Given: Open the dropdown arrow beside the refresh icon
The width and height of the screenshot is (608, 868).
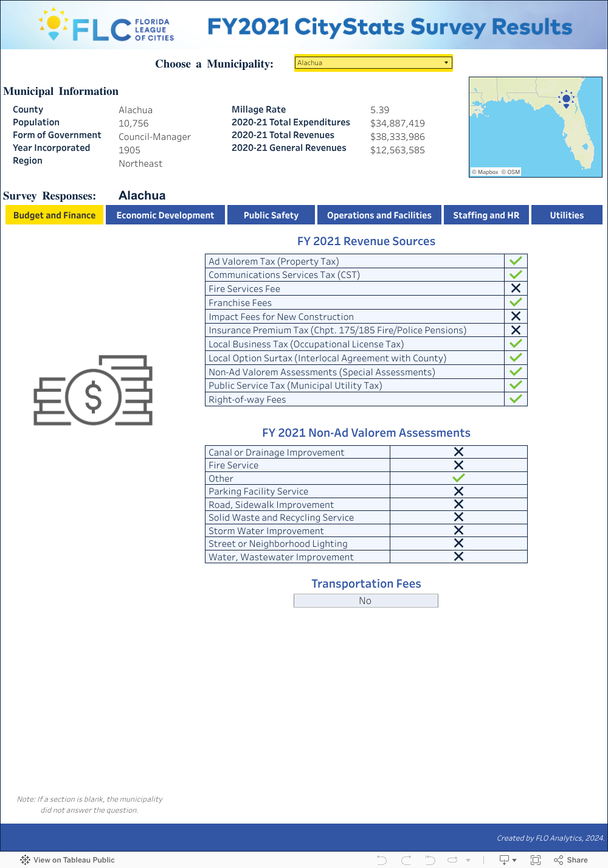Looking at the screenshot, I should [468, 859].
